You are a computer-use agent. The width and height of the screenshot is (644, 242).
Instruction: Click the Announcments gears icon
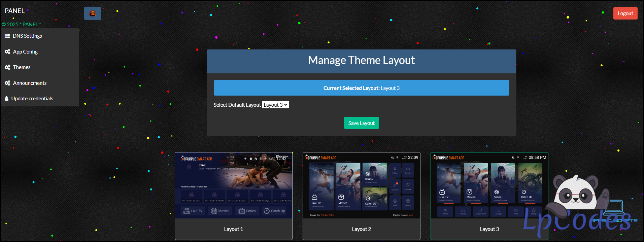(x=7, y=83)
